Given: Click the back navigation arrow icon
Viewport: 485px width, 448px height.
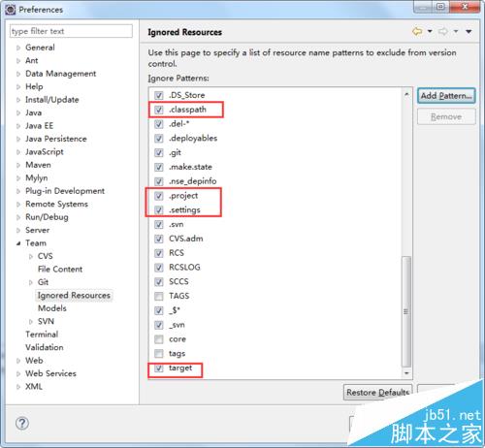Looking at the screenshot, I should pos(417,31).
